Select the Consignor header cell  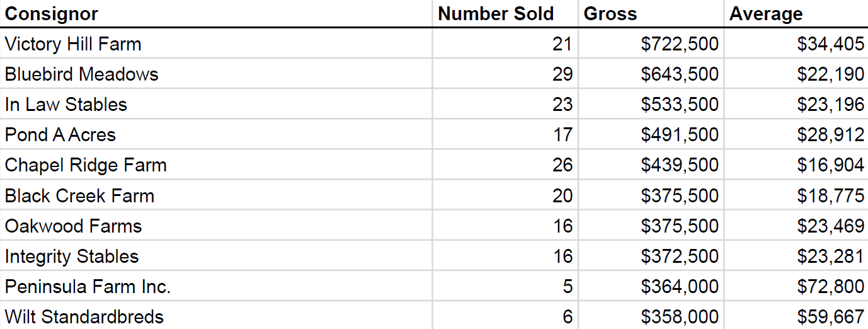tap(216, 13)
